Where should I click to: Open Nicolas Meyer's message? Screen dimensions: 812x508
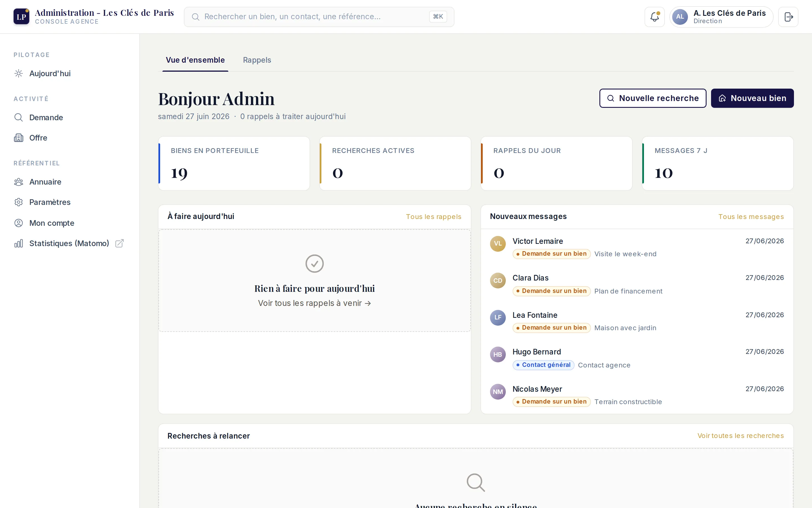point(637,395)
